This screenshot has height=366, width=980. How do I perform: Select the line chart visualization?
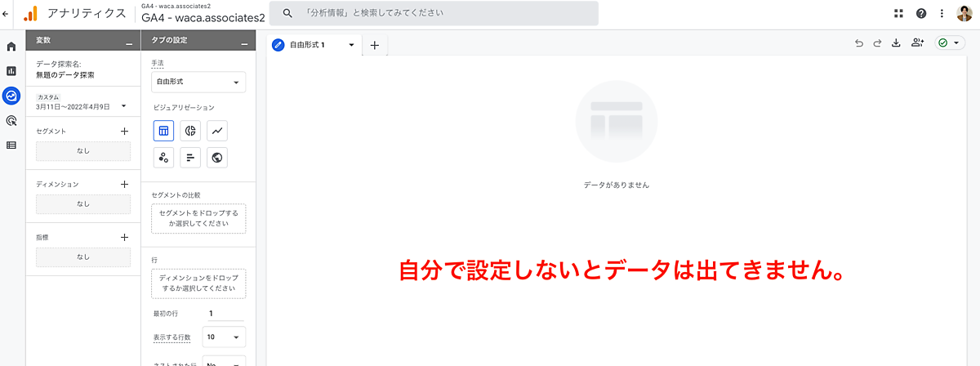[217, 131]
